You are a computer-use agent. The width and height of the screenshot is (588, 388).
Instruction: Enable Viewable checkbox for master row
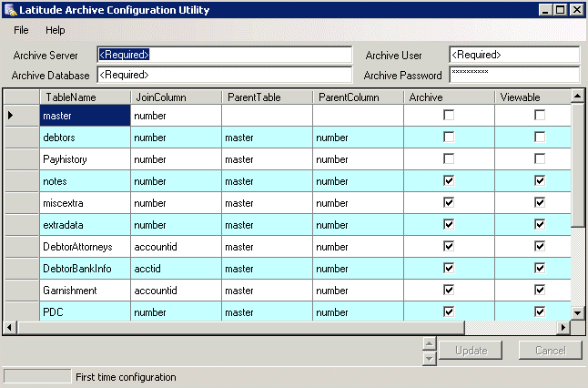point(540,115)
